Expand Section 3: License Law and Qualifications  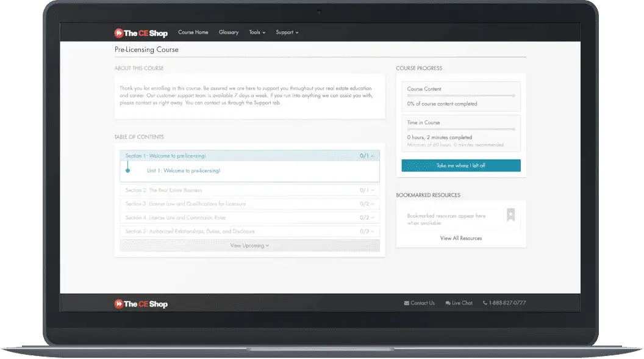point(249,204)
